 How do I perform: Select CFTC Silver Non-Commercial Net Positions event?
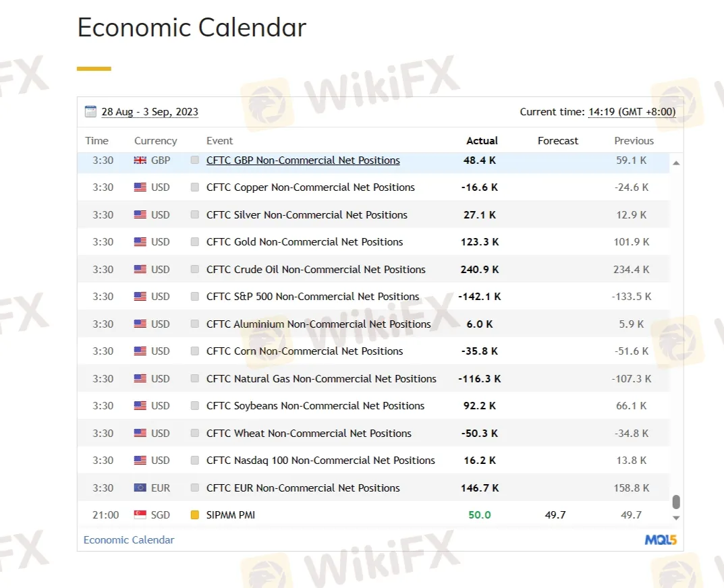point(306,215)
